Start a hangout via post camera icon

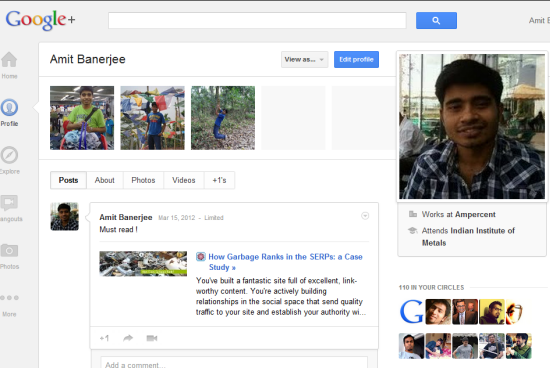pos(152,338)
